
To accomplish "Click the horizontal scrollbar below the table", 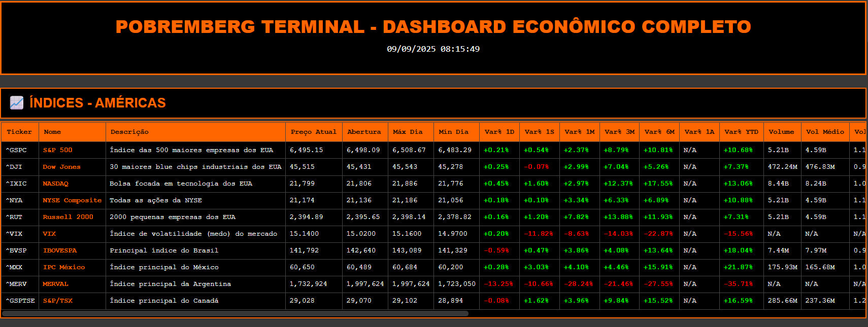I will click(235, 313).
